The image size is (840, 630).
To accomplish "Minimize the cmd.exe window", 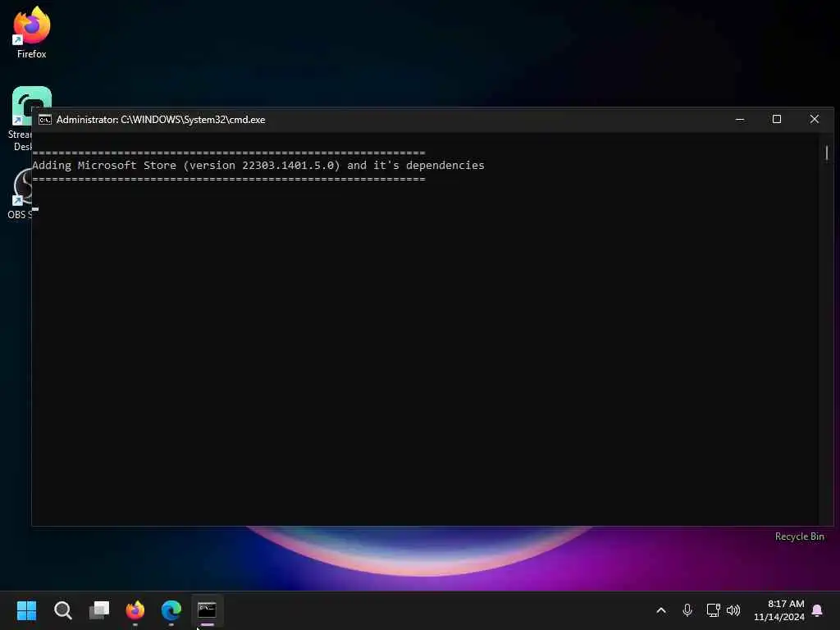I will 740,120.
